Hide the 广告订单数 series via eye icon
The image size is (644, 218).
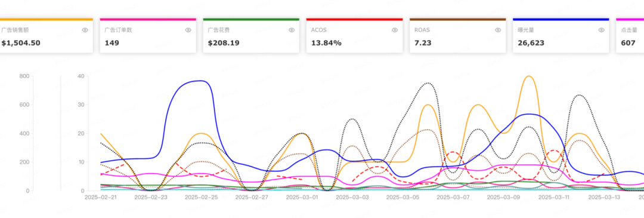(x=188, y=30)
